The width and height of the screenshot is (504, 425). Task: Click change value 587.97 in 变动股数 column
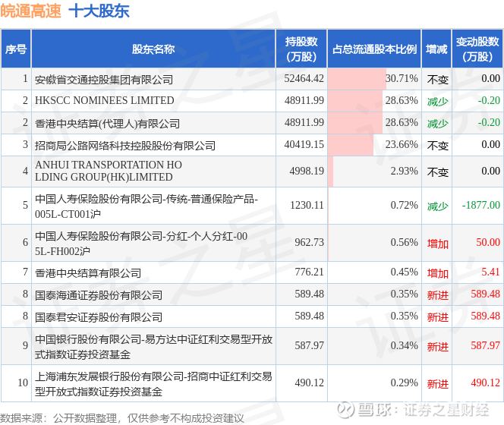coord(485,345)
